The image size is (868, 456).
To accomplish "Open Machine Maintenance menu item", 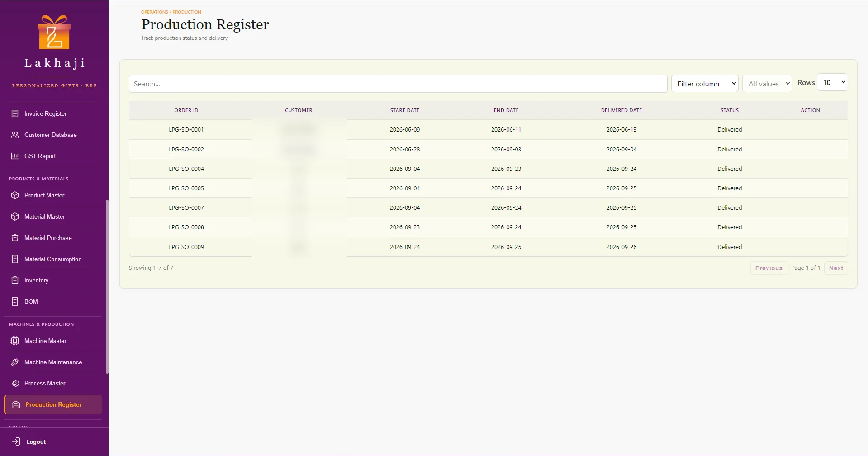I will 53,362.
